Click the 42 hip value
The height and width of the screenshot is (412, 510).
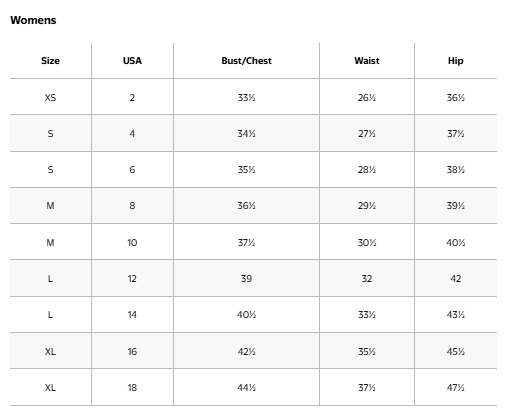click(x=455, y=278)
